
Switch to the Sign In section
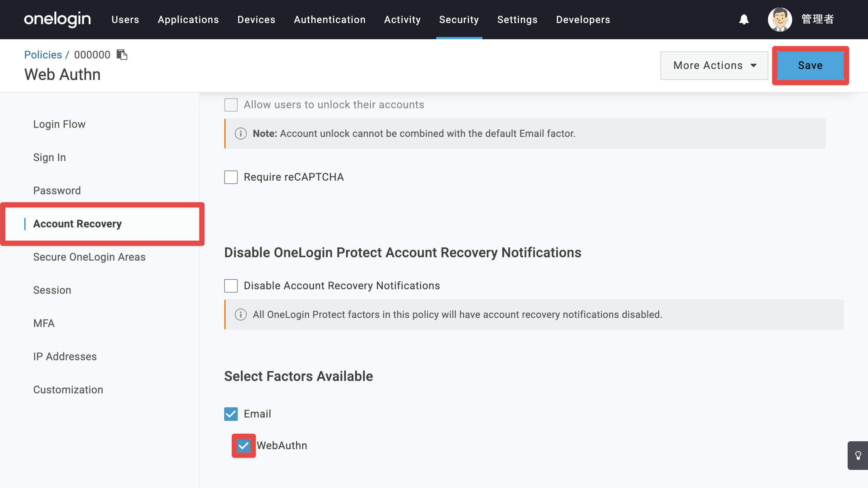tap(49, 158)
